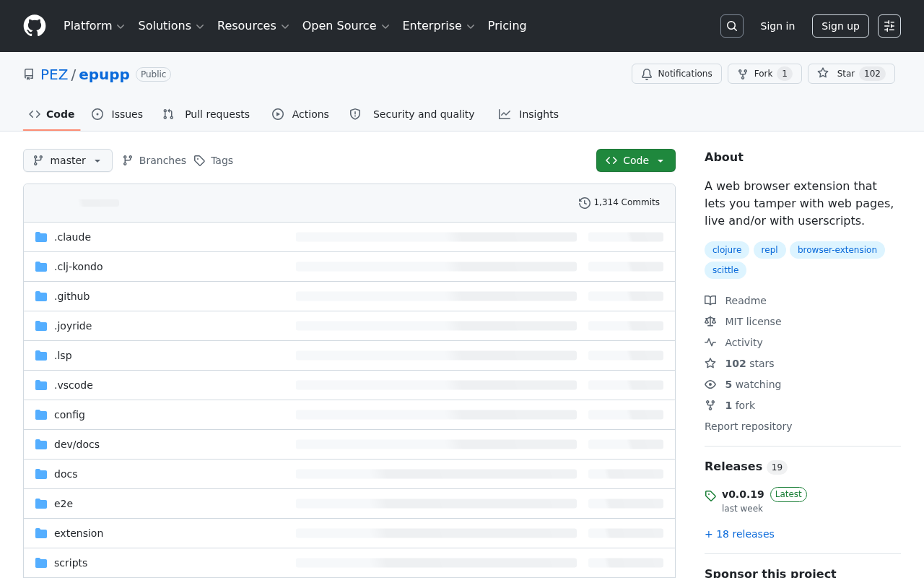
Task: Open the appearance settings sliders icon
Action: click(x=889, y=26)
